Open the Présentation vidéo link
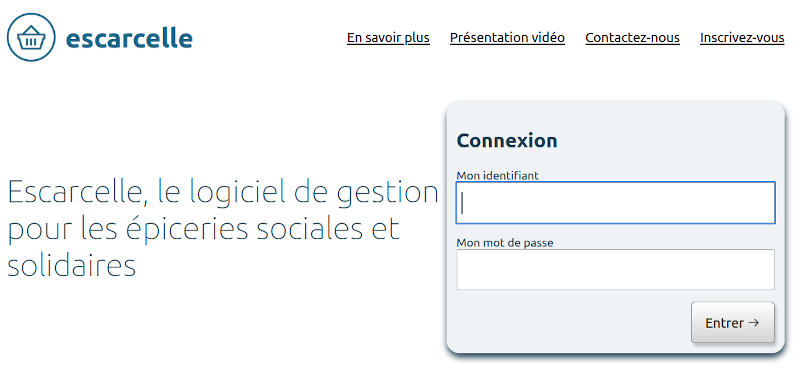This screenshot has height=372, width=800. [507, 38]
